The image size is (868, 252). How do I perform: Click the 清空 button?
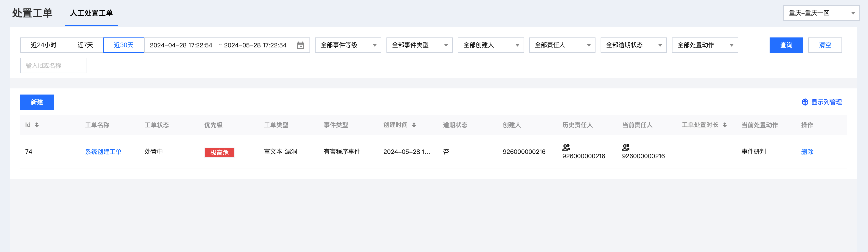[x=825, y=45]
